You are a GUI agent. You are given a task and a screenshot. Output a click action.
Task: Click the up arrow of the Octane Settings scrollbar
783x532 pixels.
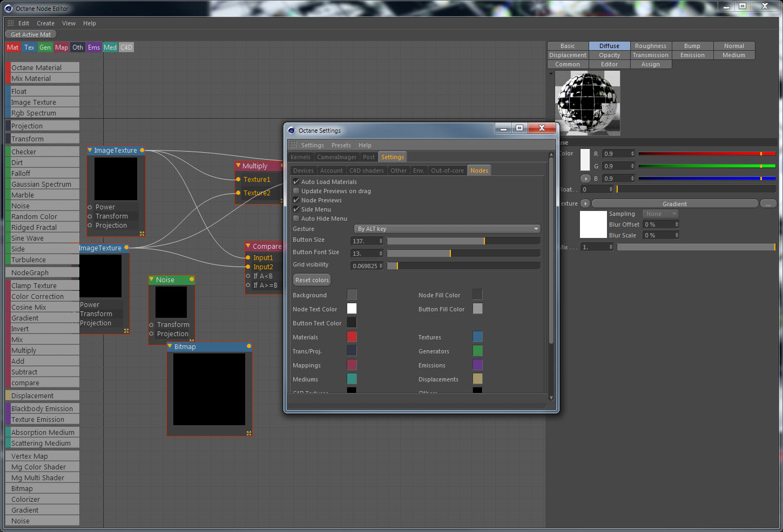coord(551,155)
